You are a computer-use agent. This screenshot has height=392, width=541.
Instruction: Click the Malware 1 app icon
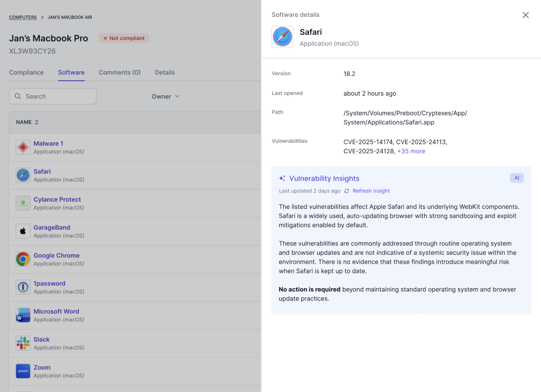pyautogui.click(x=23, y=147)
